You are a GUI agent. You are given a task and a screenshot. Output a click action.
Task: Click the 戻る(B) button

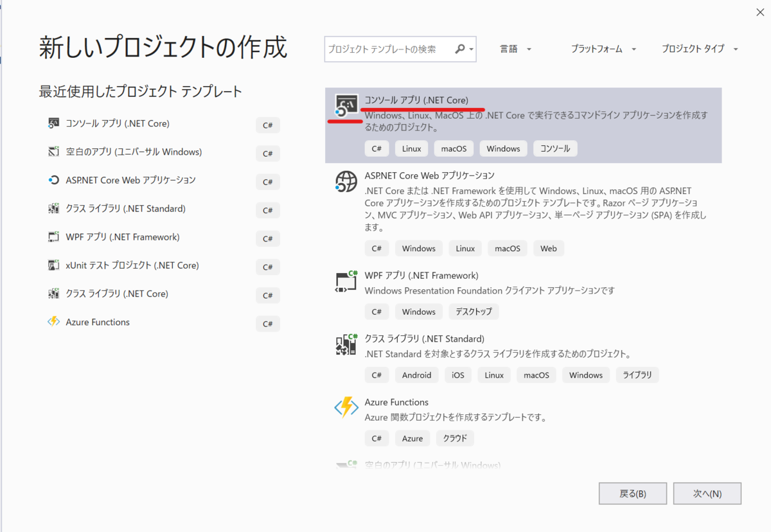(x=633, y=493)
